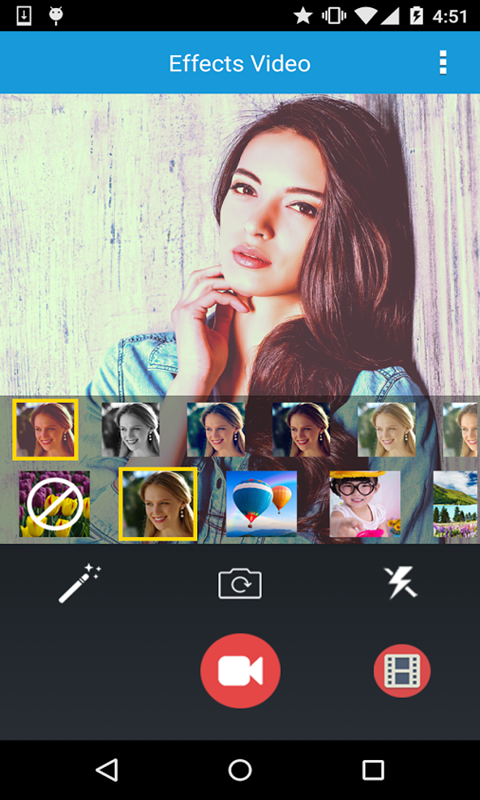This screenshot has width=480, height=800.
Task: Open the three-dot overflow menu
Action: [x=443, y=63]
